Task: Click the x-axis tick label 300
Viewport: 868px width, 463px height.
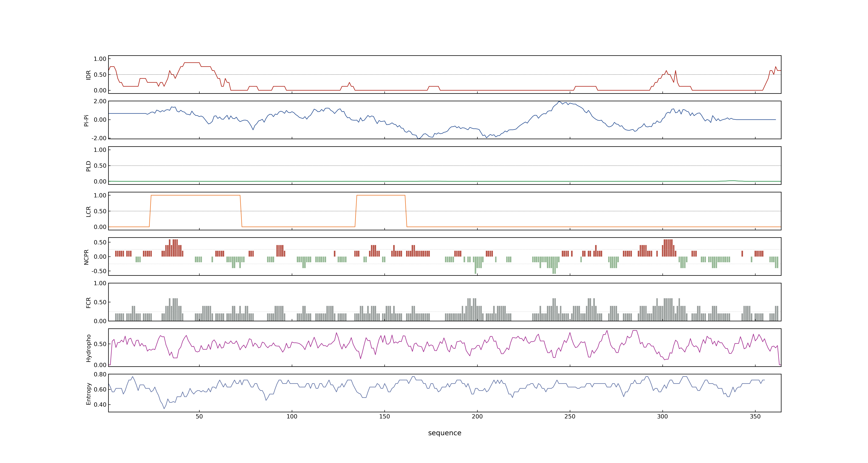Action: pyautogui.click(x=662, y=416)
